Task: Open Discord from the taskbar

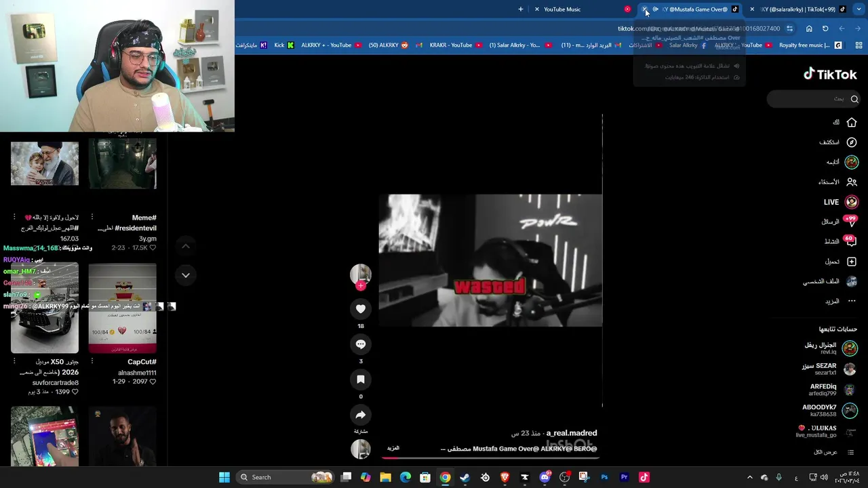Action: pyautogui.click(x=545, y=477)
